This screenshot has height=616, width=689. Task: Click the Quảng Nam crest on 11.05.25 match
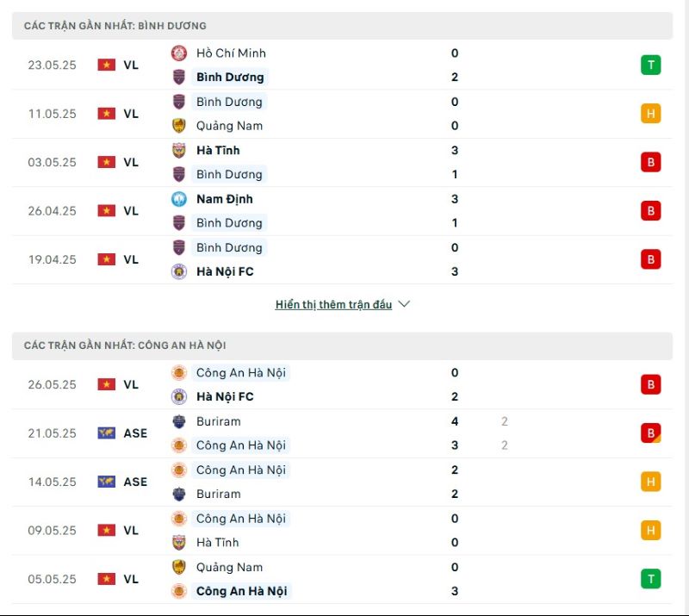[x=179, y=126]
